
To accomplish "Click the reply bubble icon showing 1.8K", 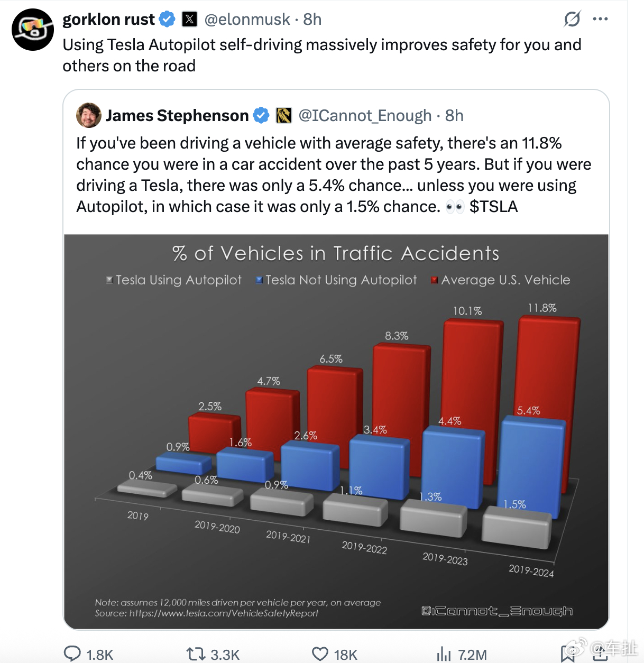I will click(72, 654).
